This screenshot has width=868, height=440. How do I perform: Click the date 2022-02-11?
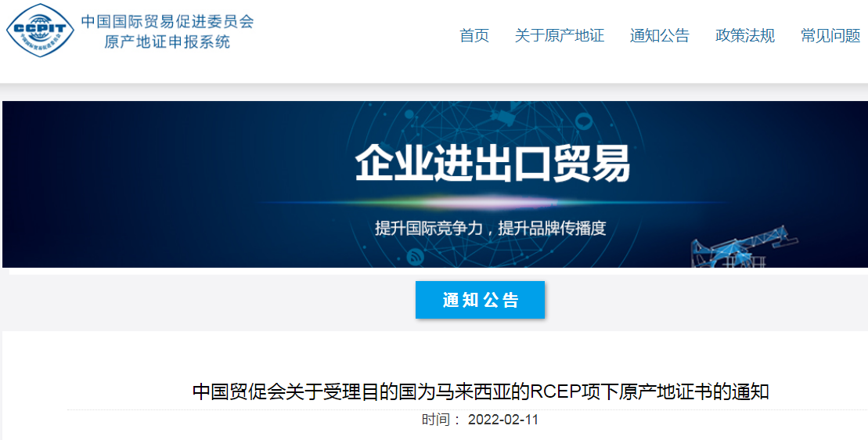coord(503,420)
